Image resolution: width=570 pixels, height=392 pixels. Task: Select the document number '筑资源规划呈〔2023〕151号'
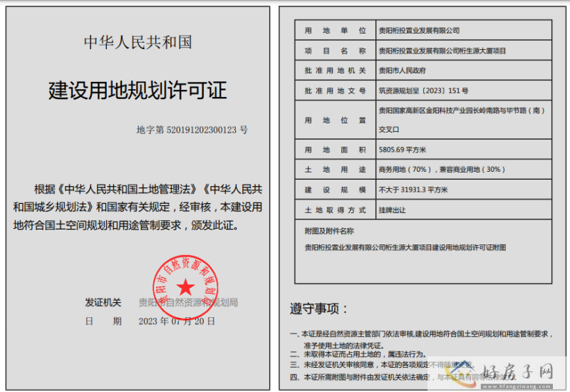423,91
